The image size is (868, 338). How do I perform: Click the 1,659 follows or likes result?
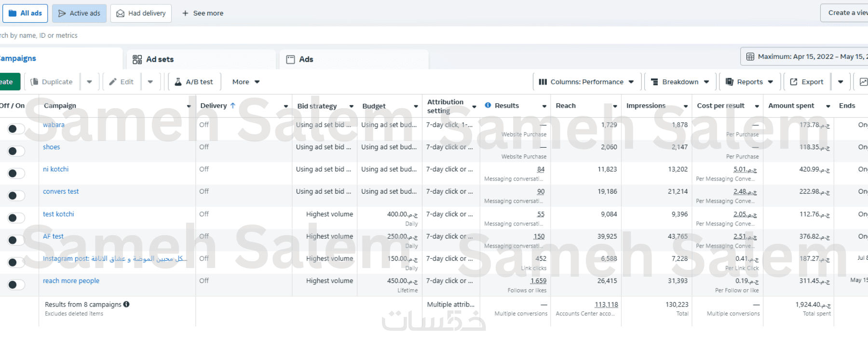pos(539,281)
